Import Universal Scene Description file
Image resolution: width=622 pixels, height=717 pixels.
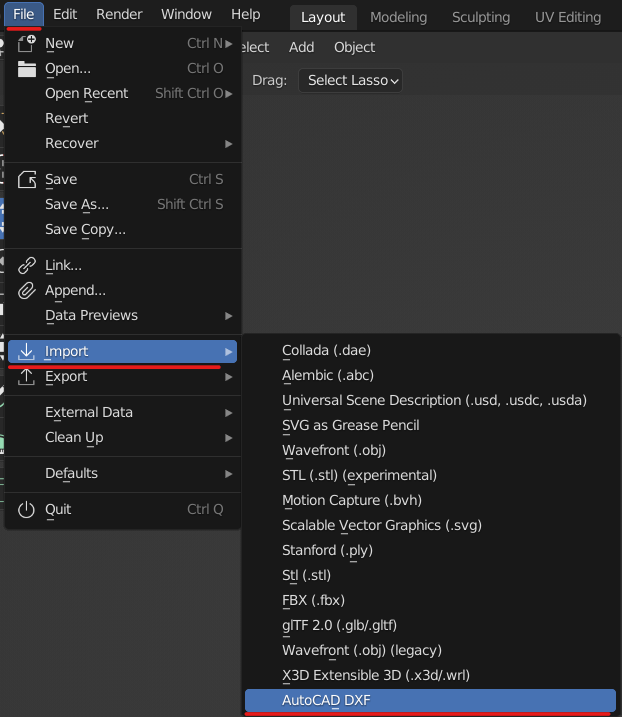[430, 400]
